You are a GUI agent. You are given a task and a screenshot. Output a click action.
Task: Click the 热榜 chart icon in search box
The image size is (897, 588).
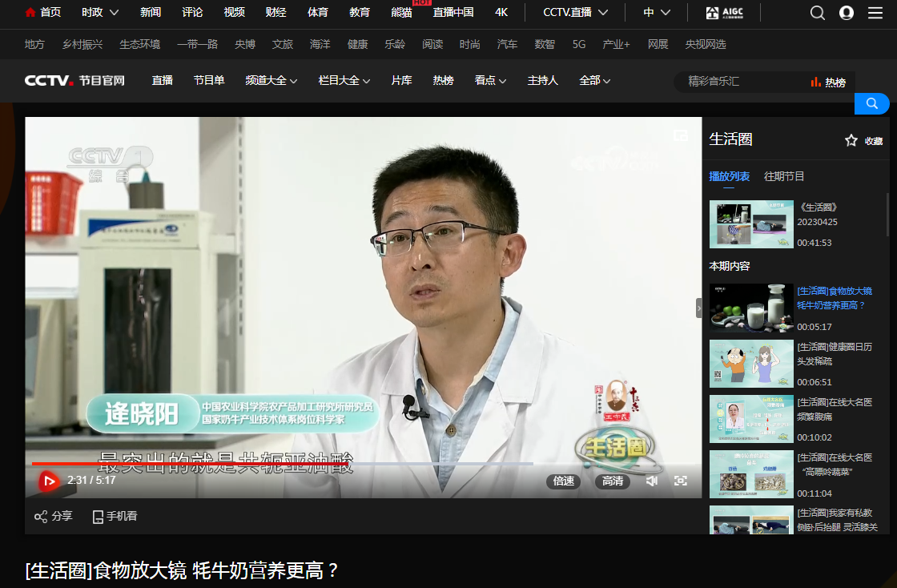[x=816, y=83]
